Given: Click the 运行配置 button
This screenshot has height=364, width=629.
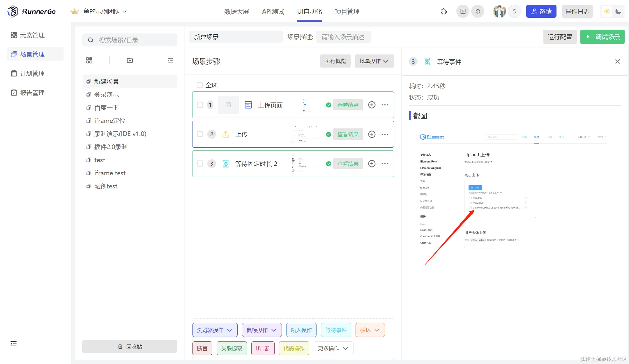Looking at the screenshot, I should 560,37.
